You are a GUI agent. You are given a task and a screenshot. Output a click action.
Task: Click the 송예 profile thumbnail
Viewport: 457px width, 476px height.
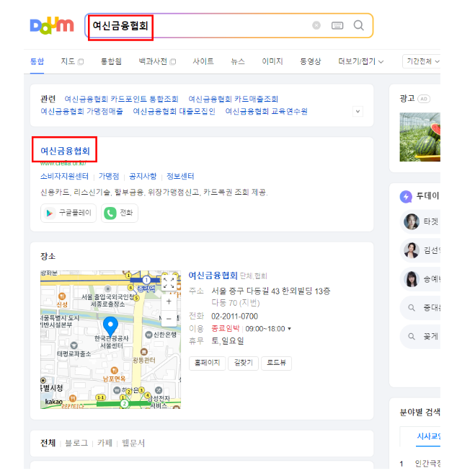(412, 279)
